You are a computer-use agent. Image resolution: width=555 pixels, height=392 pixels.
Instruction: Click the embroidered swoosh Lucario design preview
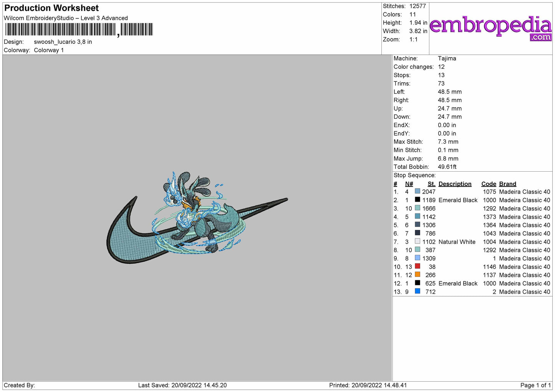[197, 218]
